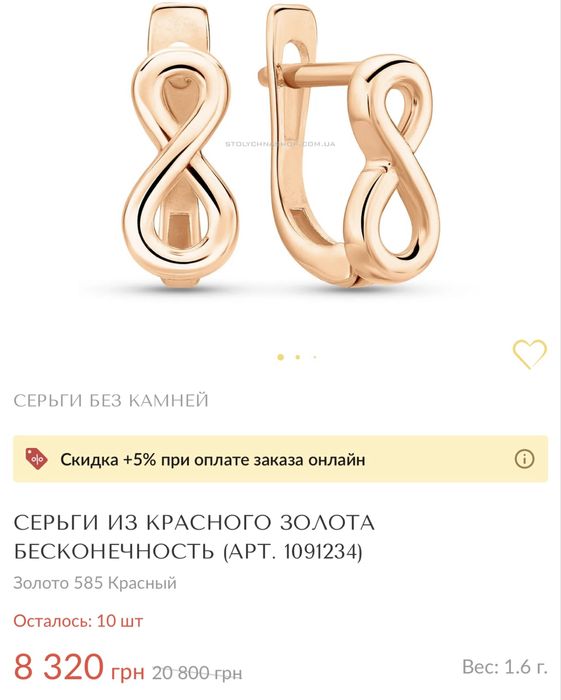Open the discount info circle icon

tap(524, 459)
